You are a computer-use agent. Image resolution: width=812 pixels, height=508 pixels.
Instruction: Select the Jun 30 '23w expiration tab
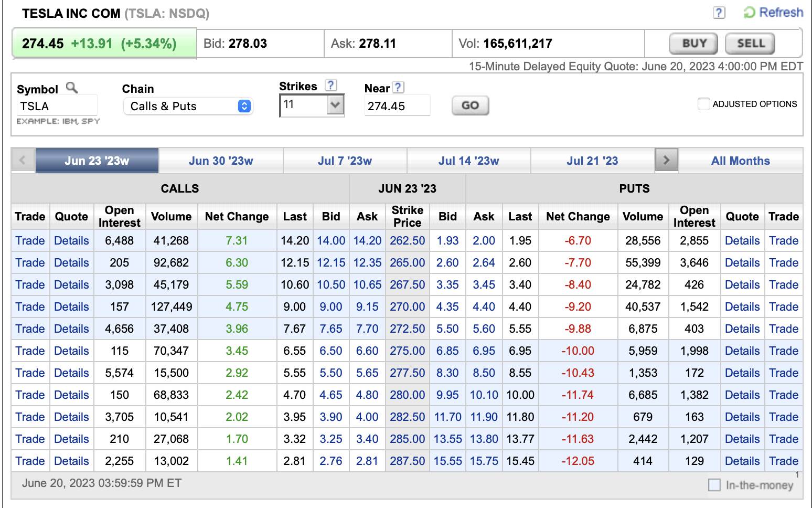[x=220, y=161]
